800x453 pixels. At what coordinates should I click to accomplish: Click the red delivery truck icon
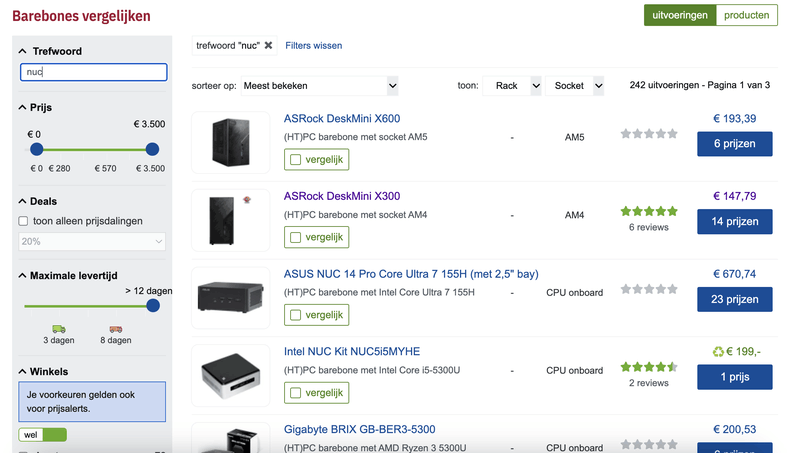click(x=116, y=328)
